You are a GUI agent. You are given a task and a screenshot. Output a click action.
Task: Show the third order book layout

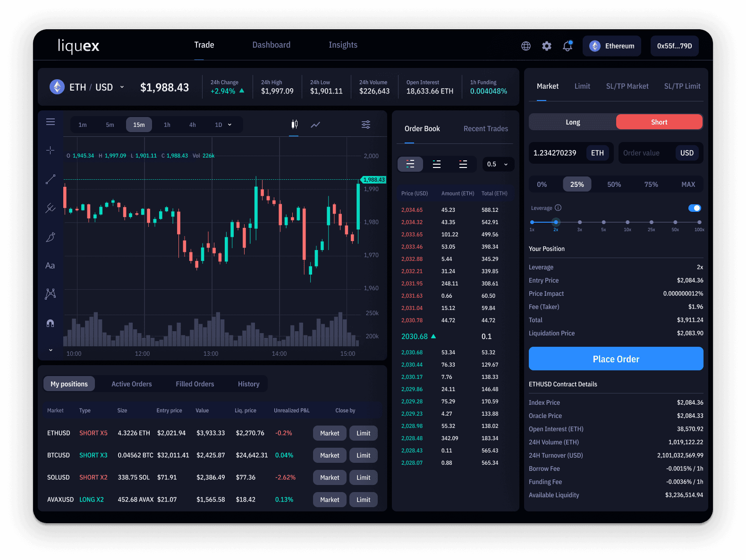[x=463, y=164]
